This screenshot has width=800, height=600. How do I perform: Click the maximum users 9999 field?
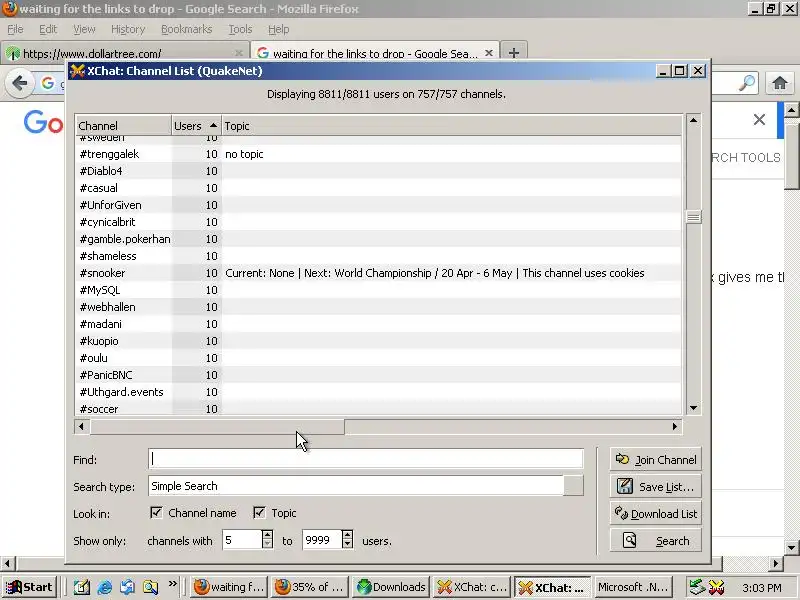coord(322,540)
